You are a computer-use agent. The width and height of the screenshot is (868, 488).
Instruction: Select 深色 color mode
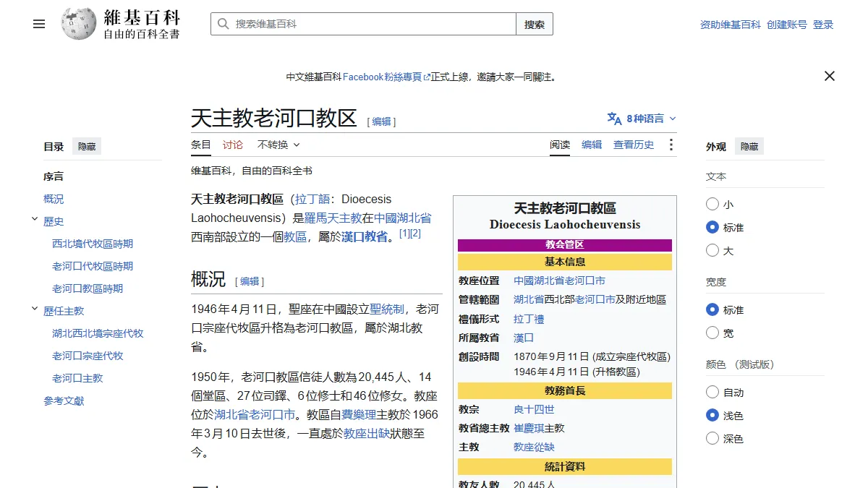click(712, 439)
